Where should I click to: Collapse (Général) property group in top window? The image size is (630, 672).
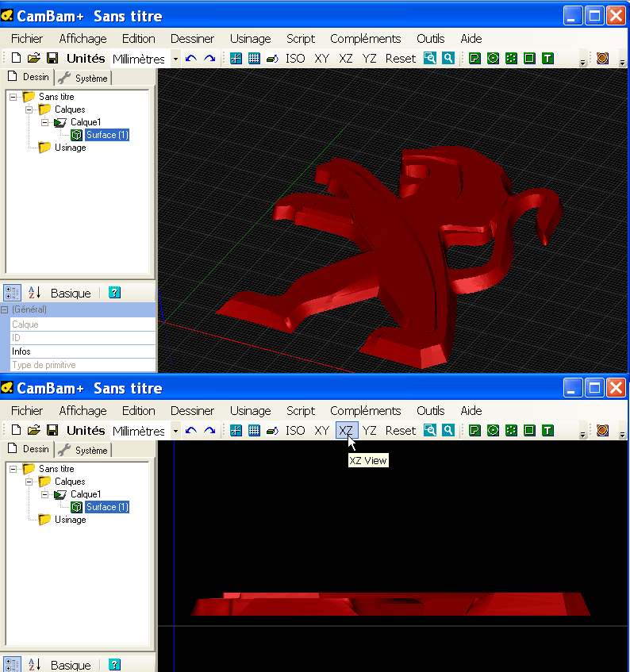(4, 309)
